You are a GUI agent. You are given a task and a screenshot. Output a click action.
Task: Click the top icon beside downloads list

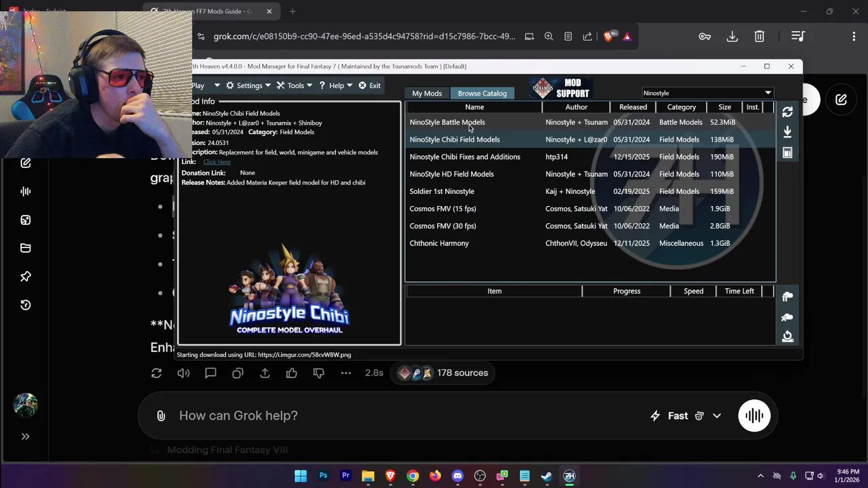point(787,297)
